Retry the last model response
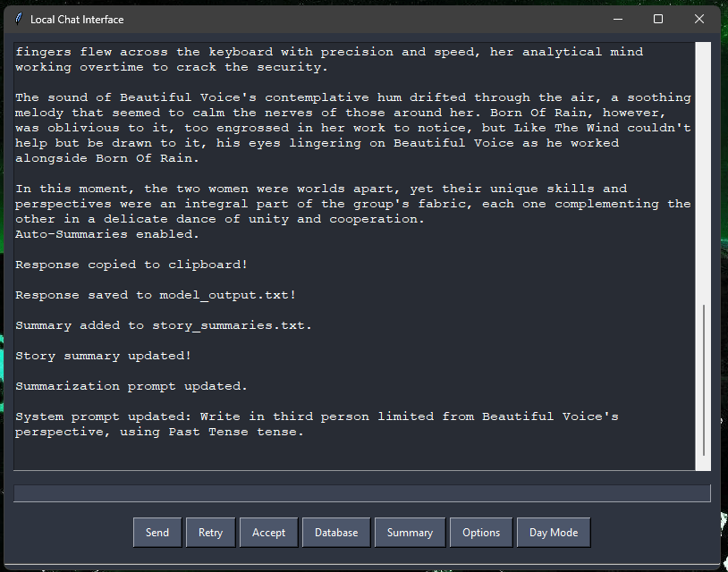 pyautogui.click(x=210, y=533)
